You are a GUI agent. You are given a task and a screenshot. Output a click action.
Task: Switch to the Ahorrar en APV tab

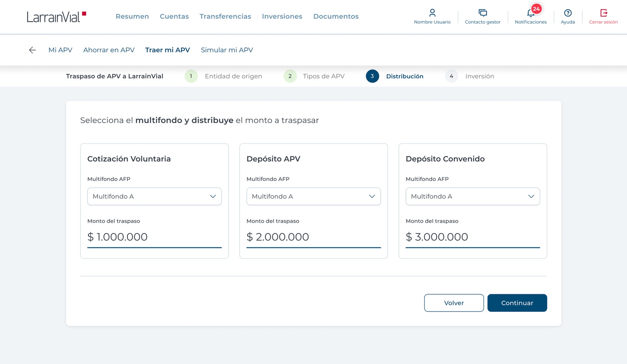(109, 50)
